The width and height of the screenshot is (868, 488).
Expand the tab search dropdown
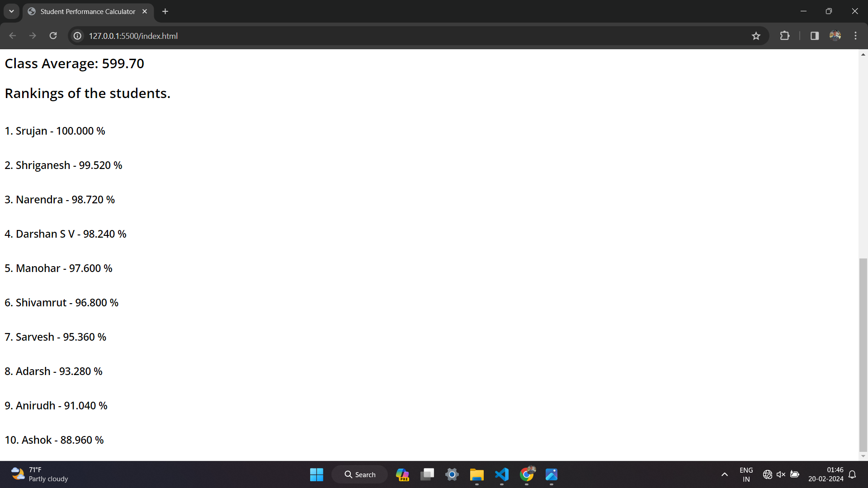11,11
